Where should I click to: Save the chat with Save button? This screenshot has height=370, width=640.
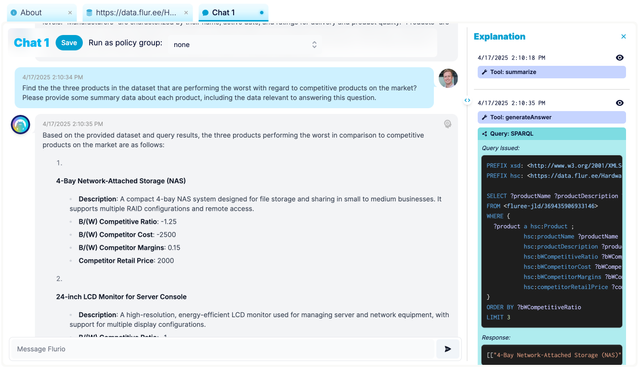[x=69, y=43]
